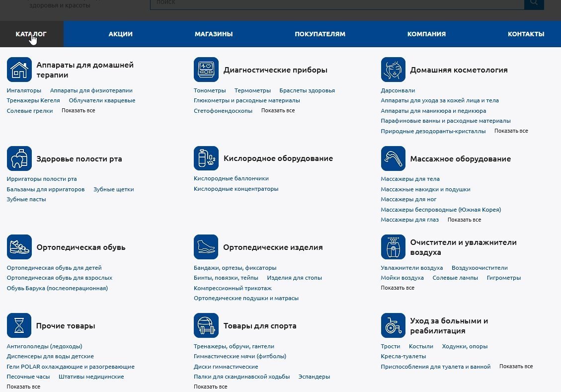
Task: Click the Здоровье полости рта heading
Action: (x=79, y=159)
